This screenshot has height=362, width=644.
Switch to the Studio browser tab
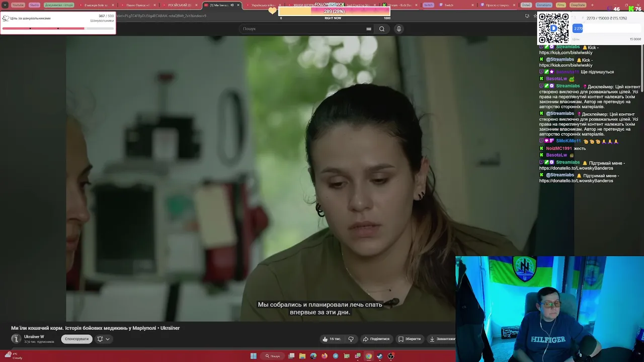(x=34, y=5)
